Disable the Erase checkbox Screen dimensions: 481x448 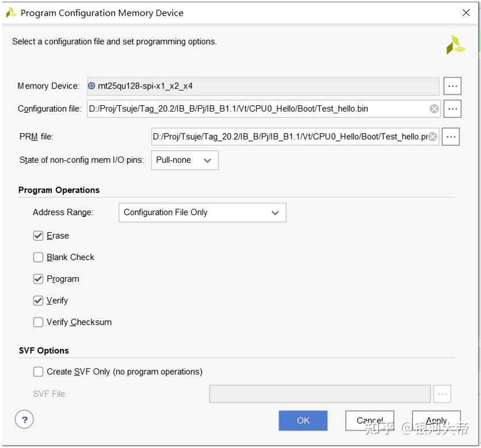(38, 236)
